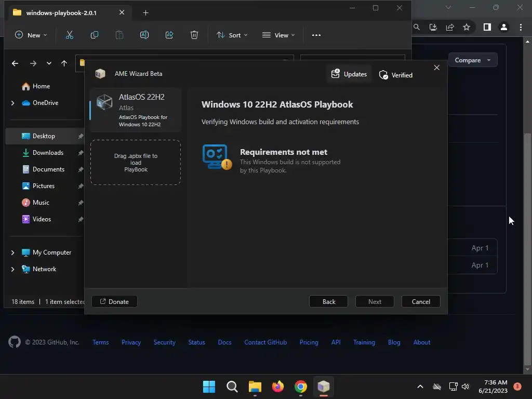Click the browser zoom magnifier icon
This screenshot has width=532, height=399.
pyautogui.click(x=416, y=27)
